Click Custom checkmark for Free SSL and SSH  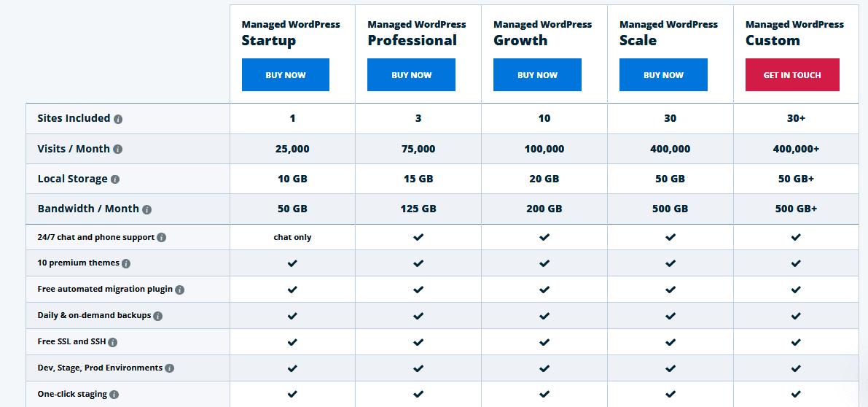click(796, 341)
